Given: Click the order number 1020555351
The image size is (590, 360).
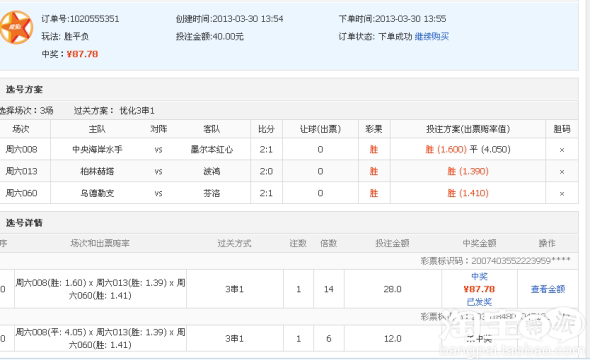Looking at the screenshot, I should point(94,19).
